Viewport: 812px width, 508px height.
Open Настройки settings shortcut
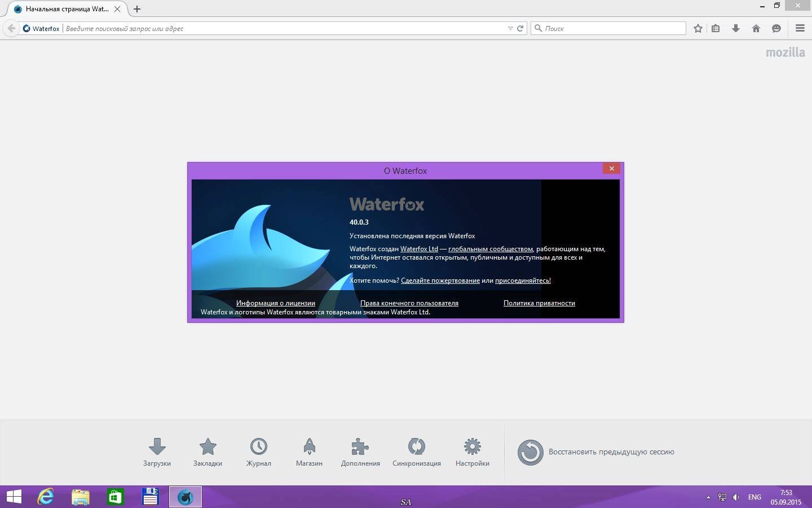pyautogui.click(x=473, y=452)
